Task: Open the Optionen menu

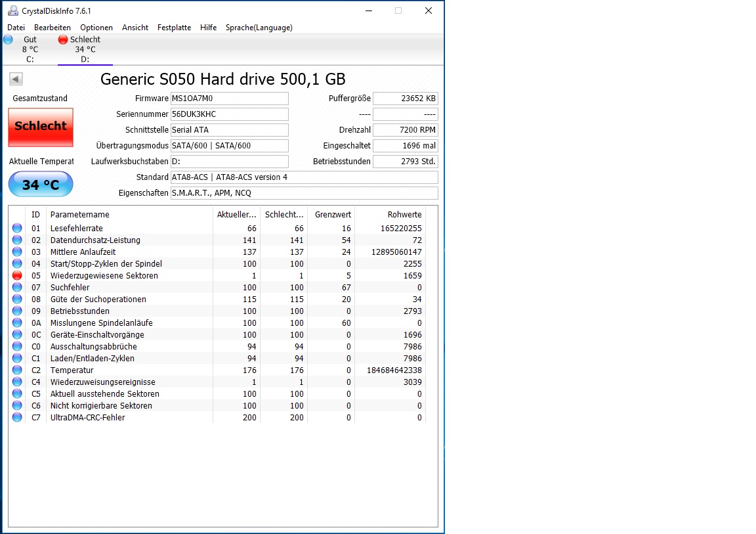Action: pos(96,28)
